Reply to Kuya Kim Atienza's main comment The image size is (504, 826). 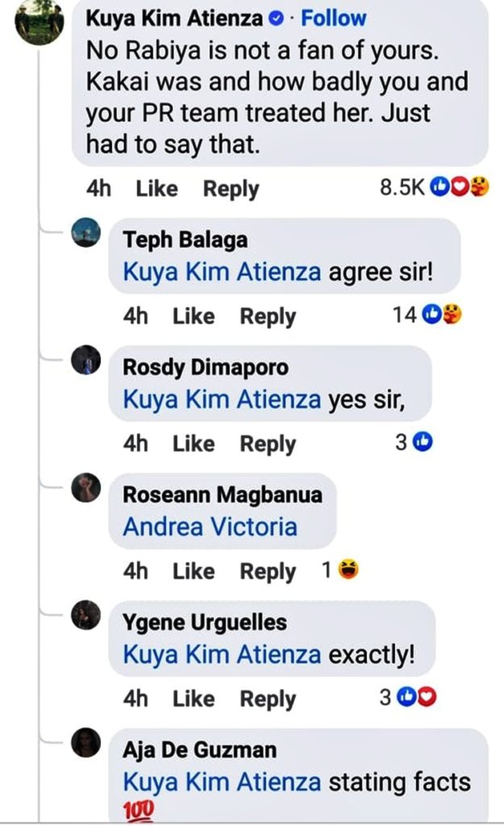231,189
